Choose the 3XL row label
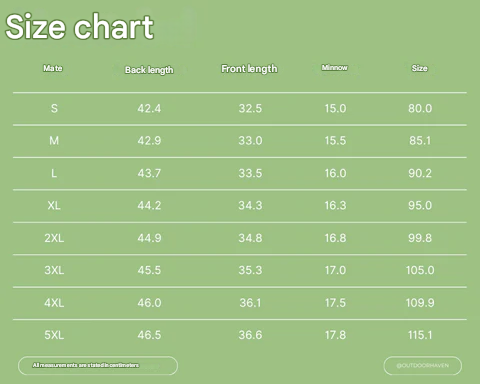The height and width of the screenshot is (384, 480). pos(54,270)
